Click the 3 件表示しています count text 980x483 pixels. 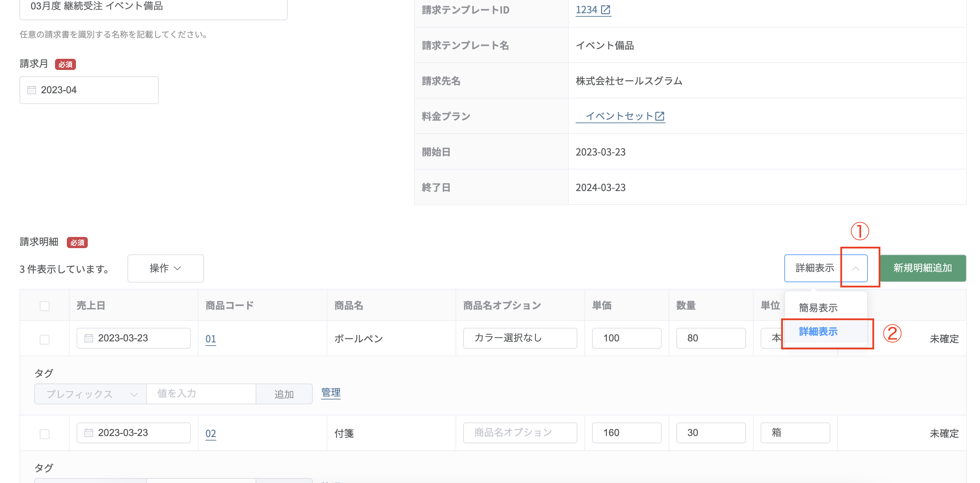[x=65, y=269]
